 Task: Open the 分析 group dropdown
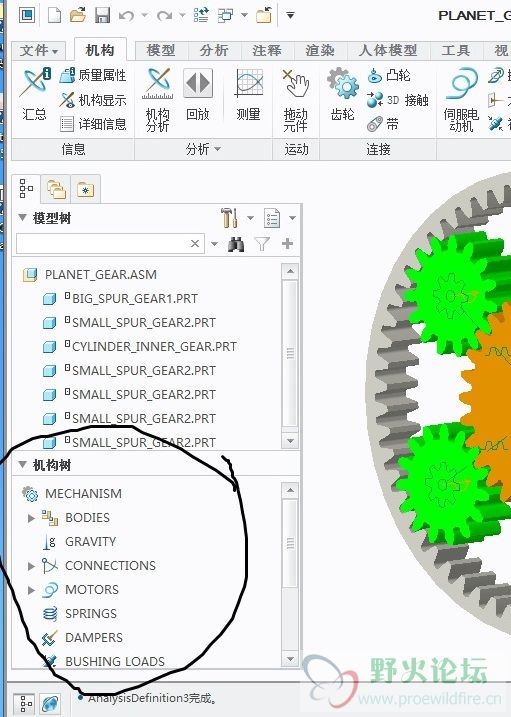coord(203,149)
